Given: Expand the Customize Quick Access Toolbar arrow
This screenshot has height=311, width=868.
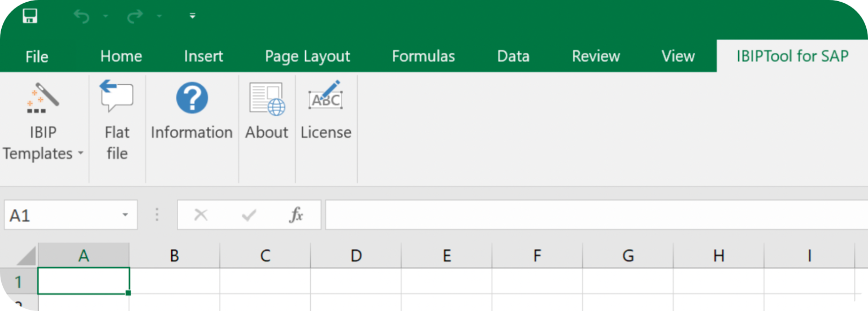Looking at the screenshot, I should point(192,17).
